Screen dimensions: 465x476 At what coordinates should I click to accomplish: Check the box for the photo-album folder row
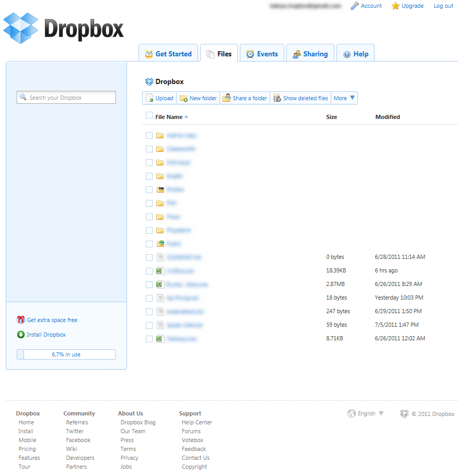pyautogui.click(x=149, y=190)
